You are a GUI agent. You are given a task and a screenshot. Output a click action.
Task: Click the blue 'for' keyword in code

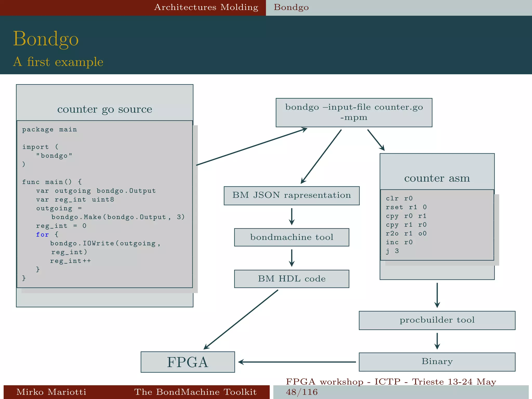click(42, 235)
